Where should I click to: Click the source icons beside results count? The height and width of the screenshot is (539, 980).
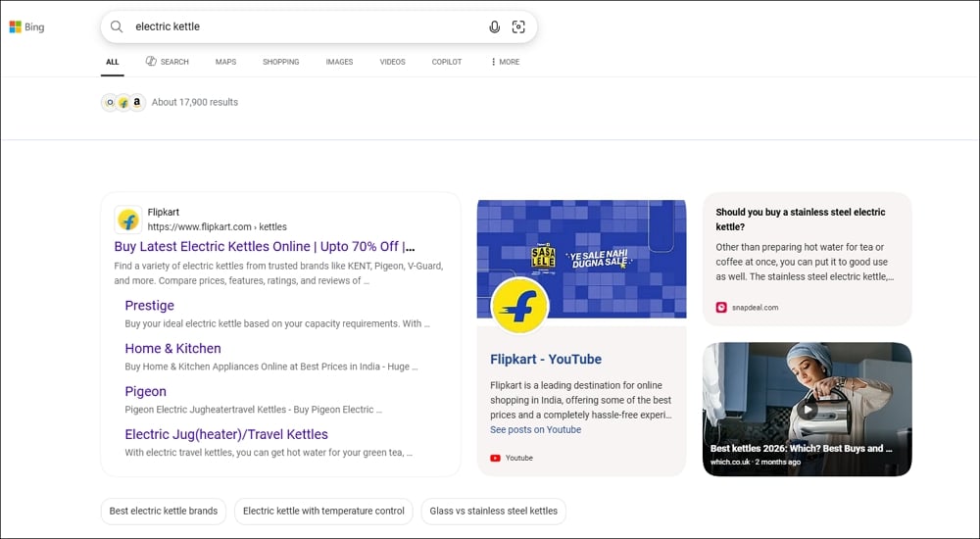click(x=123, y=103)
